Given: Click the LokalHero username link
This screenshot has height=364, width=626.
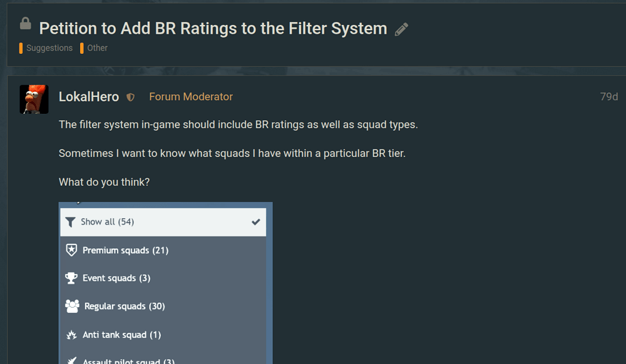Looking at the screenshot, I should 89,97.
